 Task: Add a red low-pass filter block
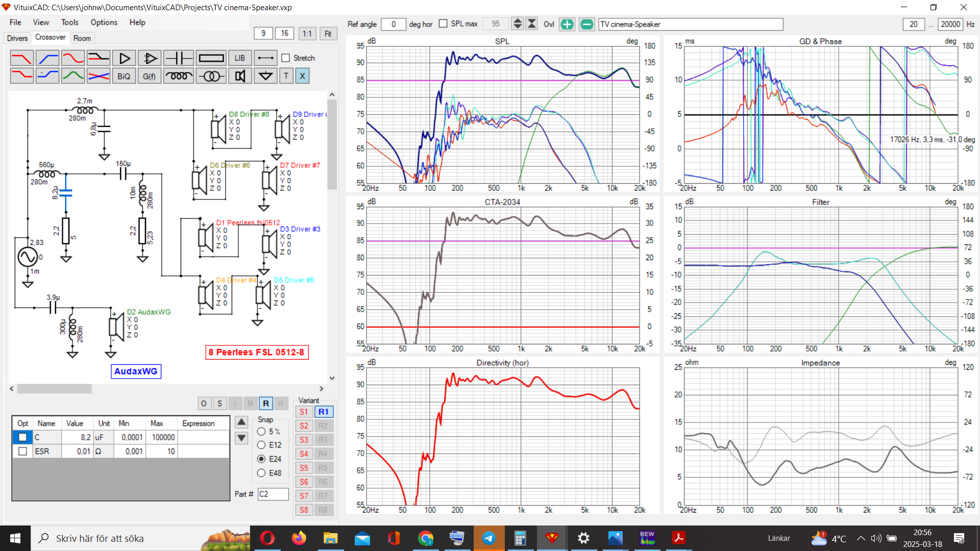22,58
